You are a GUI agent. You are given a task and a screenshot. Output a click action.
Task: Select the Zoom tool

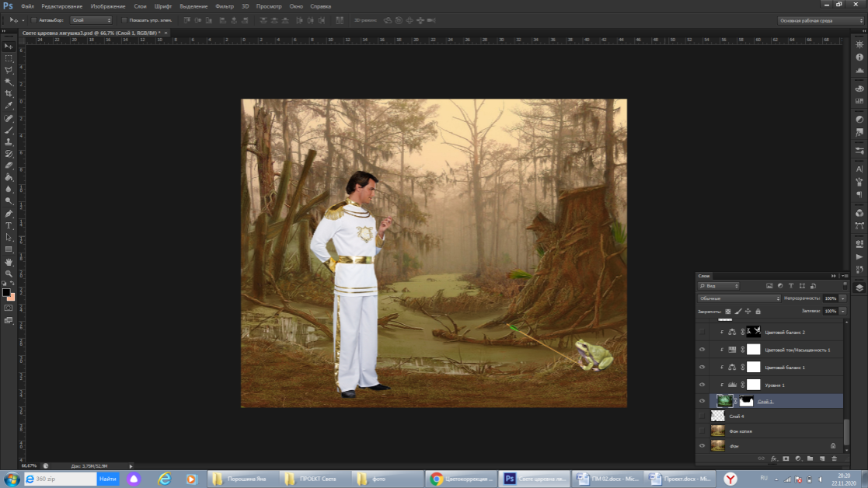point(9,274)
